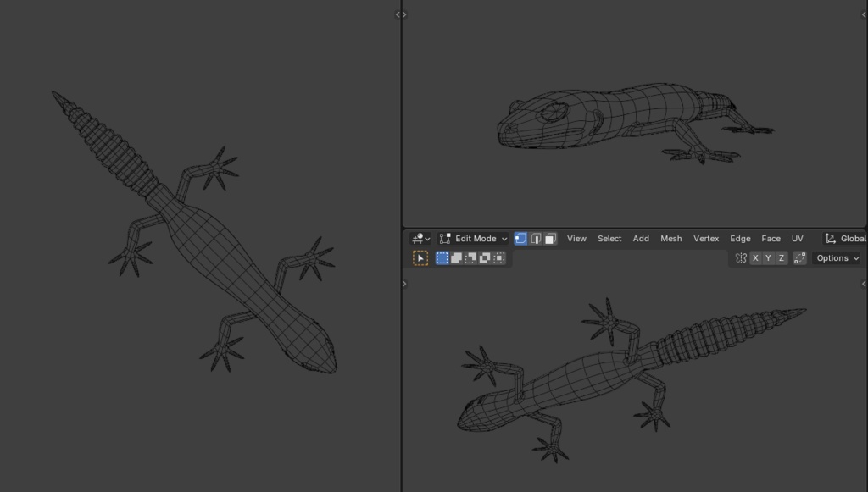868x492 pixels.
Task: Open the Select menu
Action: pyautogui.click(x=609, y=239)
